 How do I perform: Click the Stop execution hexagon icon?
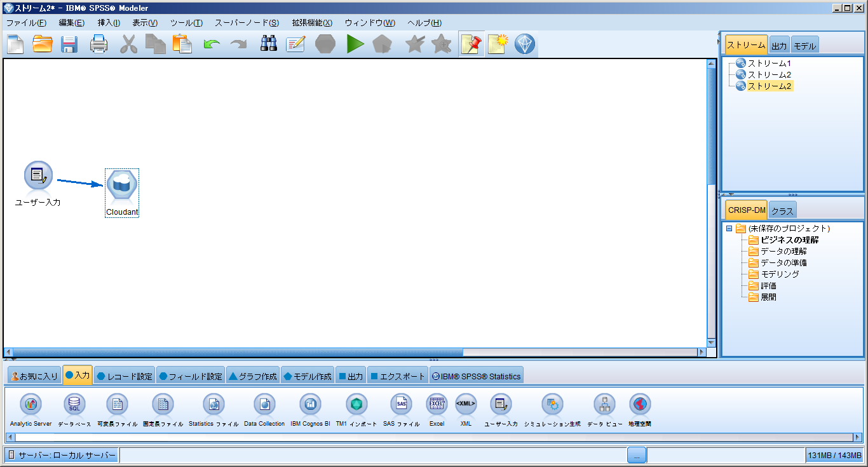325,44
